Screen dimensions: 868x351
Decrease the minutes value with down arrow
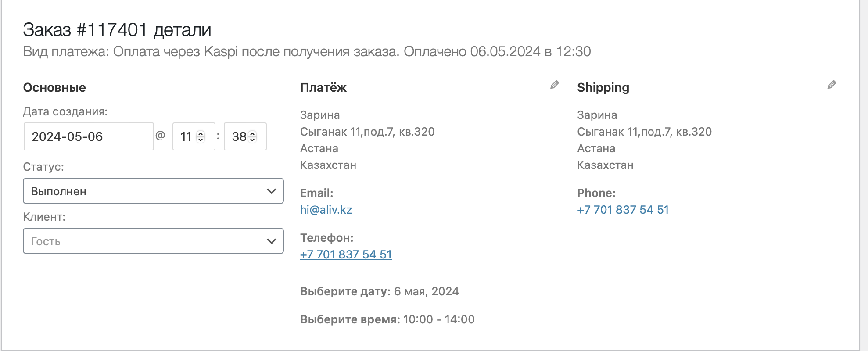(x=252, y=140)
